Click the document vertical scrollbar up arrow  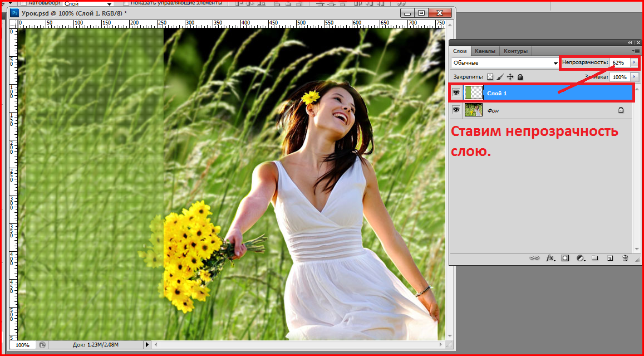[x=449, y=24]
